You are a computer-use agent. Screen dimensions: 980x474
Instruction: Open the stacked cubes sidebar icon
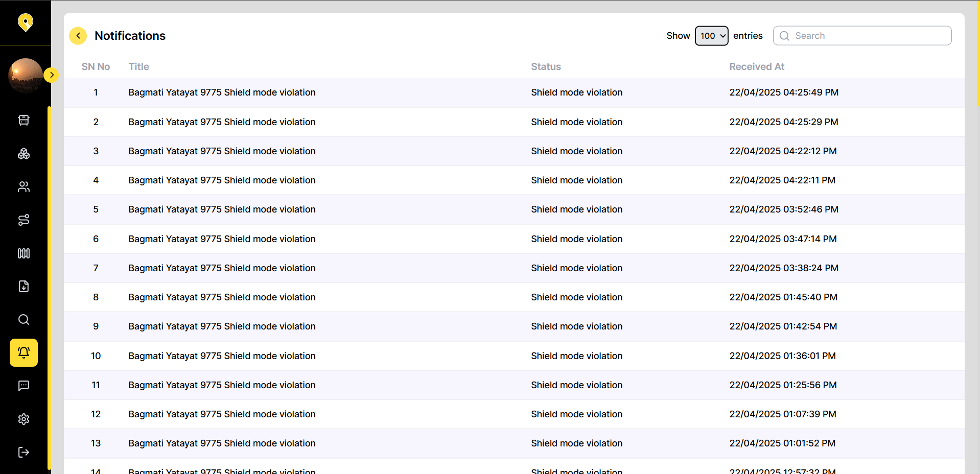click(x=24, y=153)
